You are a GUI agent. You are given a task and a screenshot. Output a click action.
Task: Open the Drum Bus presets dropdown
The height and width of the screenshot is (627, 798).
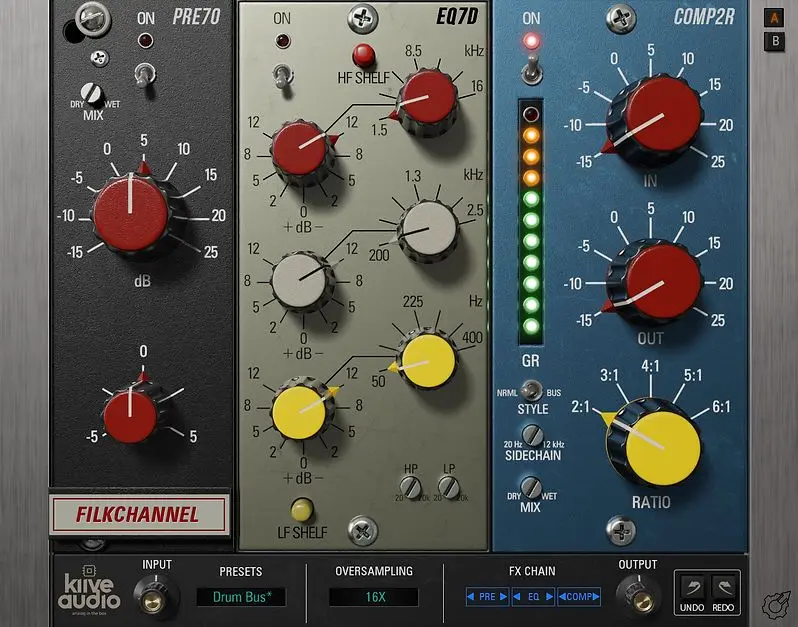click(241, 596)
